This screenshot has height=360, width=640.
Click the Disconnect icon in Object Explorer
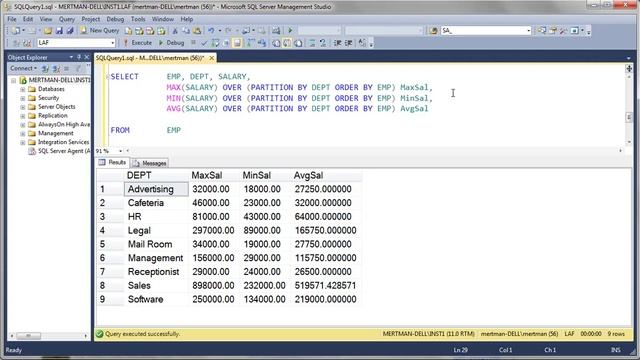(x=56, y=69)
